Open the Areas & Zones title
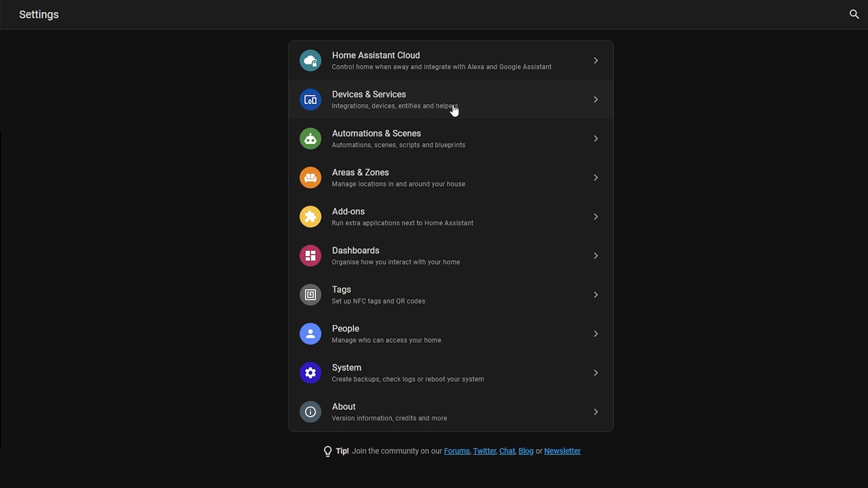The width and height of the screenshot is (868, 488). 360,172
